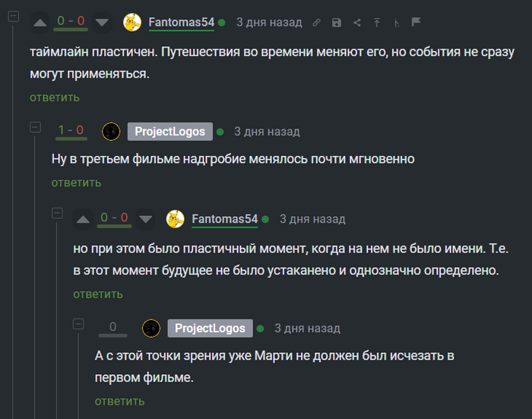Open Fantomas54 profile in top comment
This screenshot has height=419, width=532.
(x=181, y=23)
